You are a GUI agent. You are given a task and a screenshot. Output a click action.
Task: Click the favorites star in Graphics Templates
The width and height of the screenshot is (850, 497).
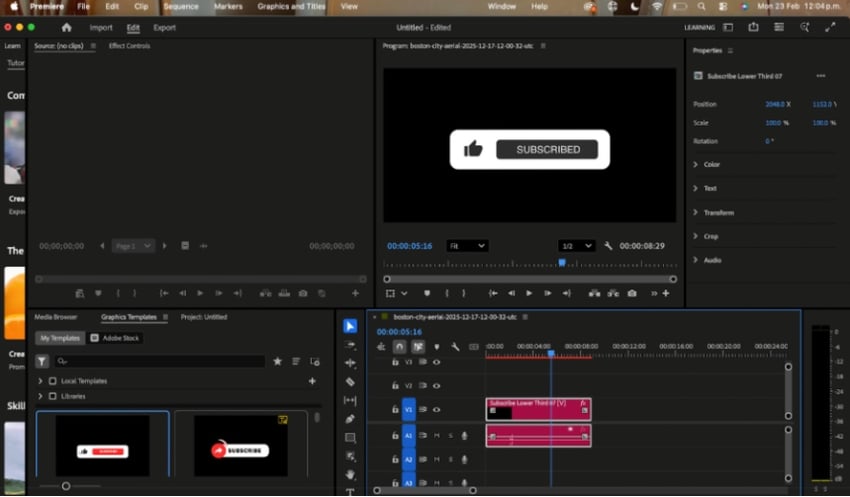coord(278,361)
